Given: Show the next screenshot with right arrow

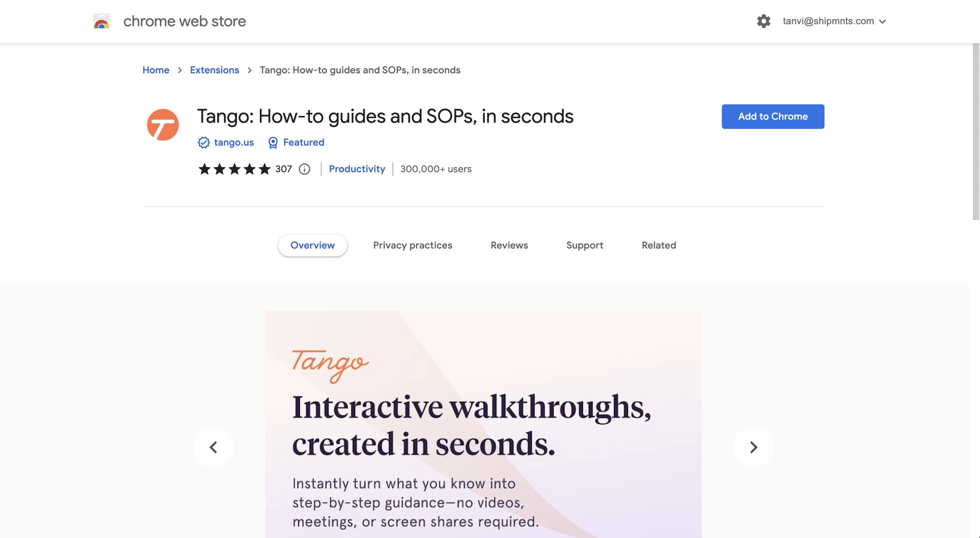Looking at the screenshot, I should 753,447.
